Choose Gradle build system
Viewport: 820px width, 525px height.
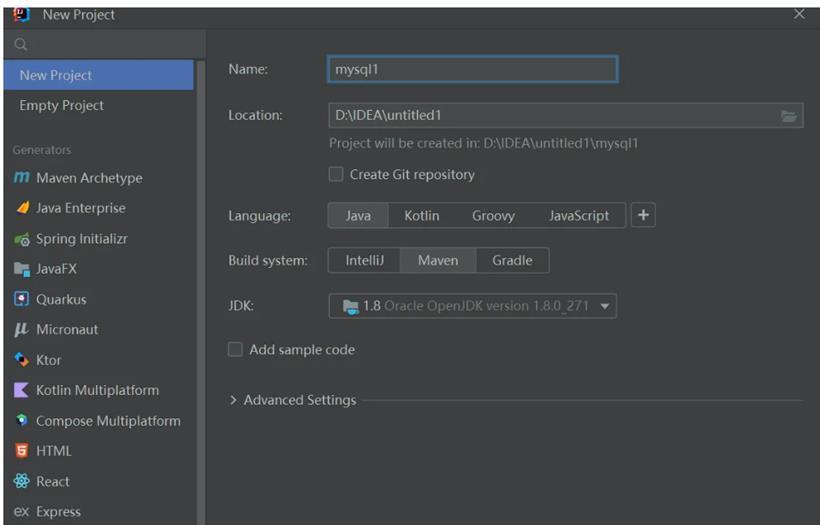coord(512,260)
